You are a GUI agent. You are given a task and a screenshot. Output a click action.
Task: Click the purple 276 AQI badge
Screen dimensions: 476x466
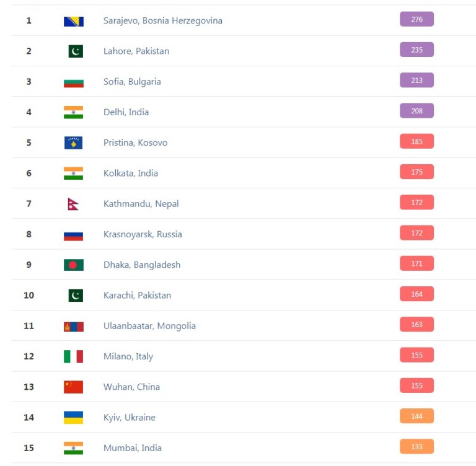416,20
